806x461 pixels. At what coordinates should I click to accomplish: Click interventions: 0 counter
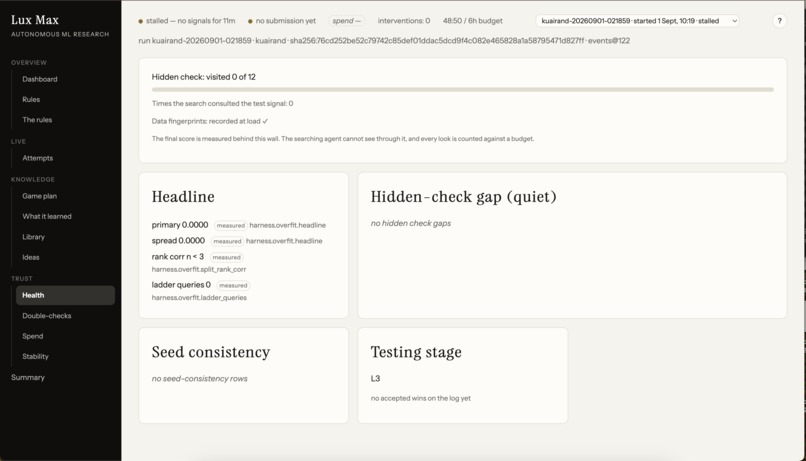pyautogui.click(x=404, y=21)
